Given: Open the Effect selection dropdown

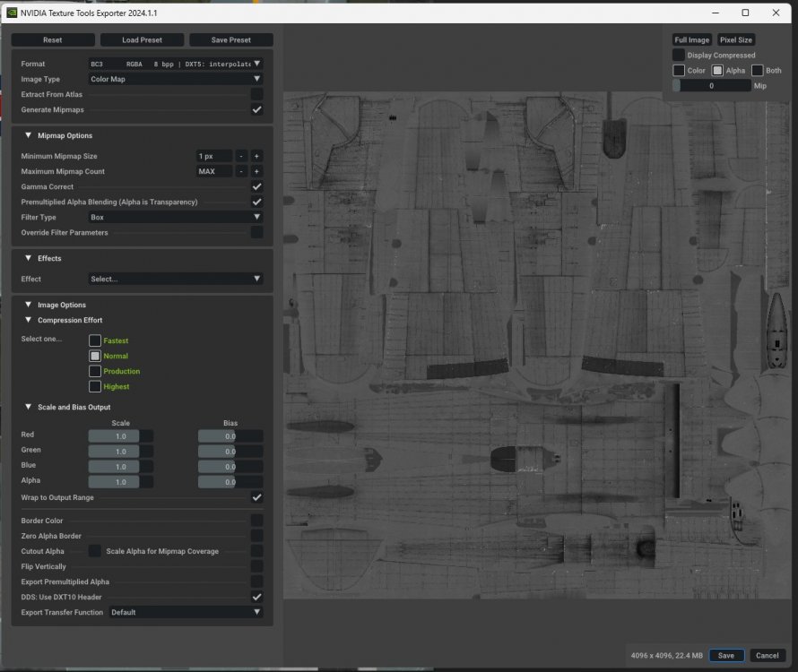Looking at the screenshot, I should click(x=175, y=279).
